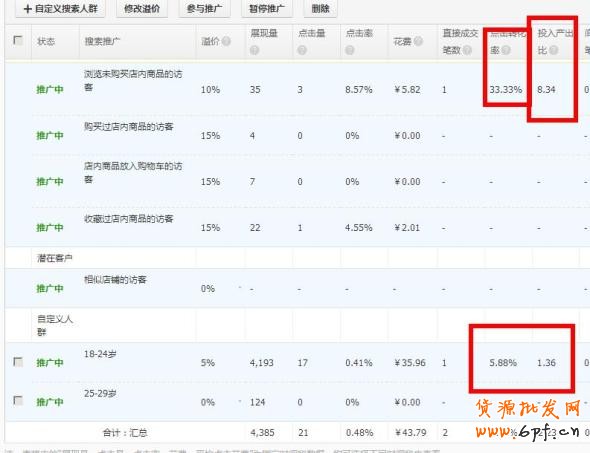Viewport: 590px width, 453px height.
Task: Click the 相似店铺的访客 audience name
Action: 115,280
